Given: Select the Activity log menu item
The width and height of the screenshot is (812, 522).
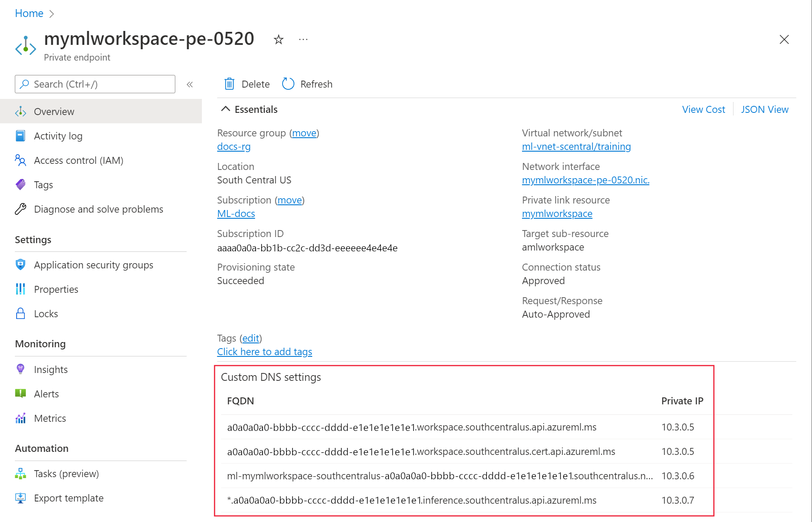Looking at the screenshot, I should click(x=58, y=136).
